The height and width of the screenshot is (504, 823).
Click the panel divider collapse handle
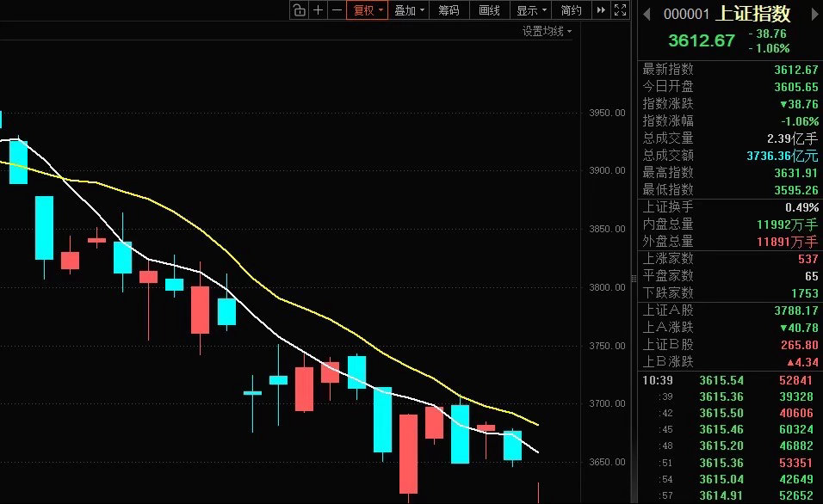tap(634, 278)
